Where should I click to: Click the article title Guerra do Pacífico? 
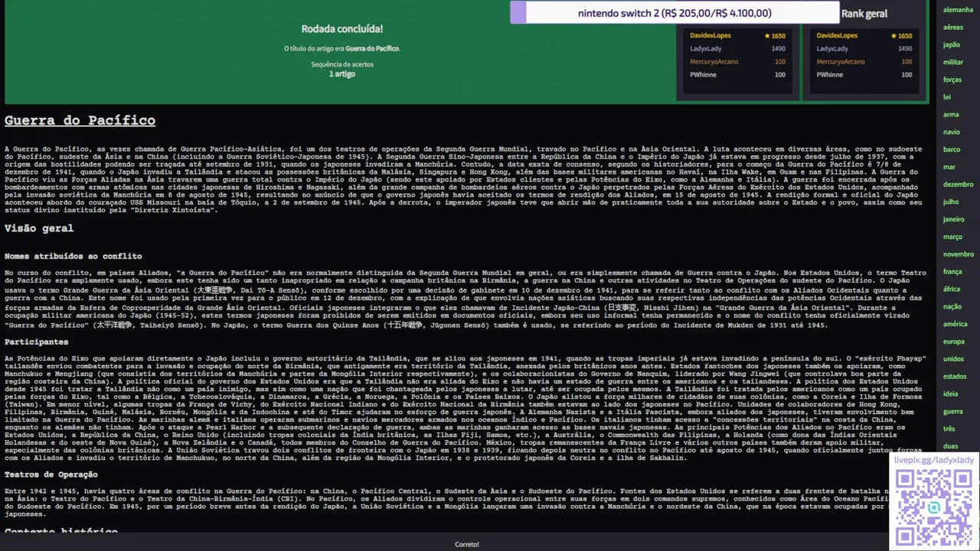pyautogui.click(x=80, y=120)
